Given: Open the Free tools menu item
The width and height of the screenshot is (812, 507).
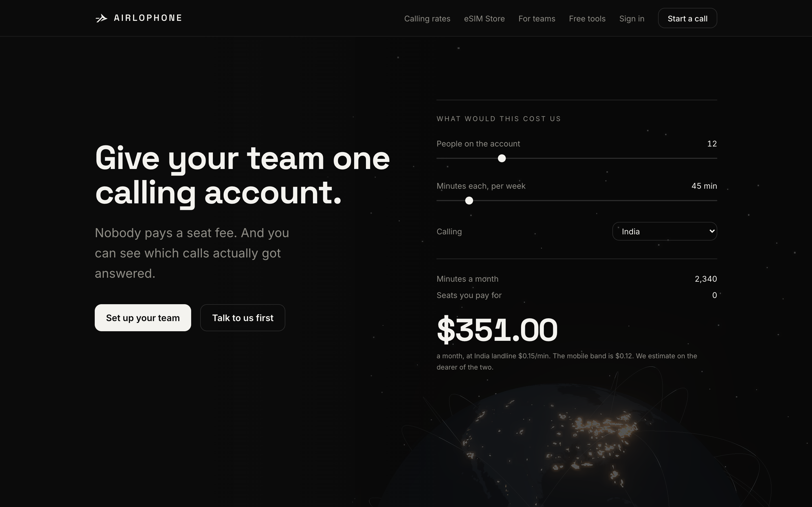Looking at the screenshot, I should coord(587,18).
